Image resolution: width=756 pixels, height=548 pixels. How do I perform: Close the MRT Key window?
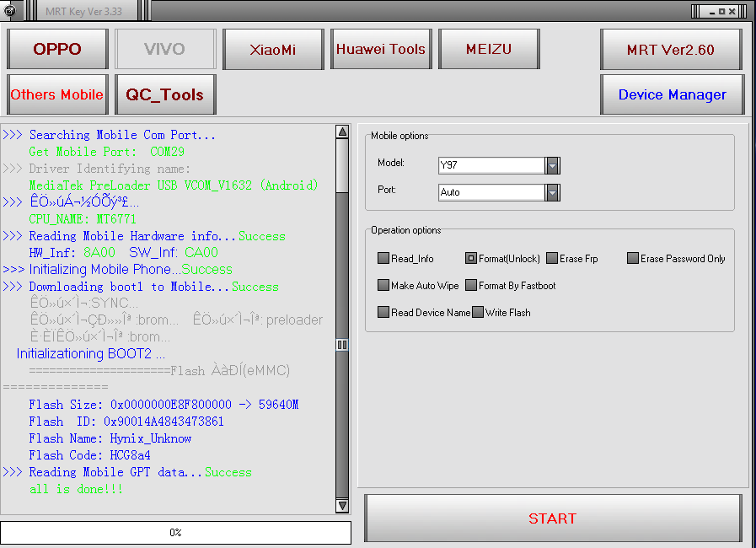[732, 12]
